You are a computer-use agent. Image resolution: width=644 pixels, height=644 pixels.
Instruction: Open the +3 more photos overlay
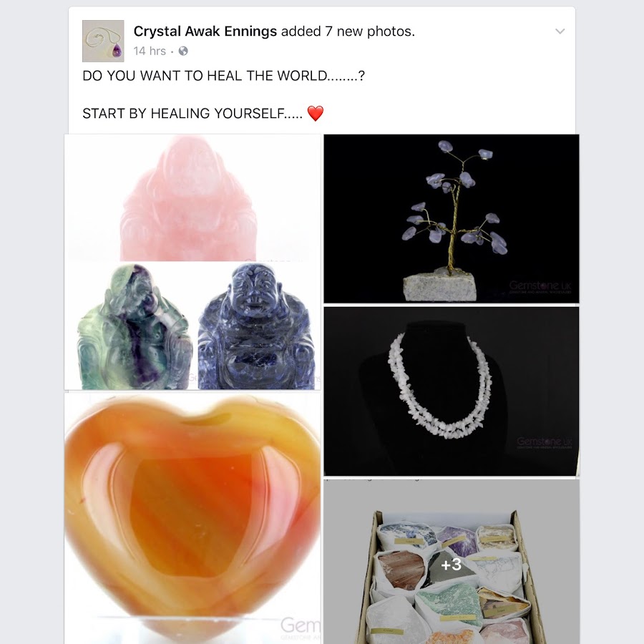click(x=452, y=565)
